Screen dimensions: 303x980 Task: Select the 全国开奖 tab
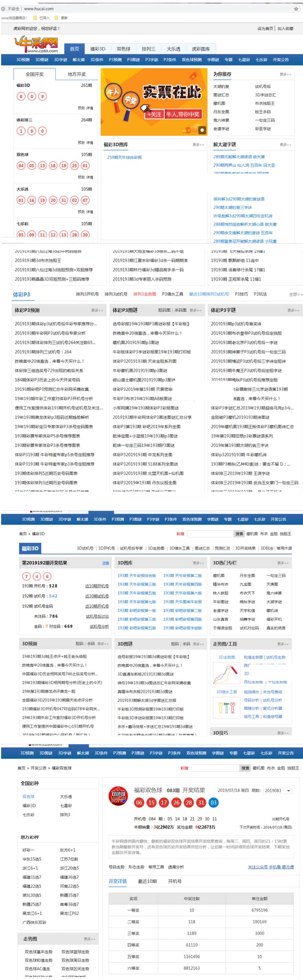click(x=34, y=74)
